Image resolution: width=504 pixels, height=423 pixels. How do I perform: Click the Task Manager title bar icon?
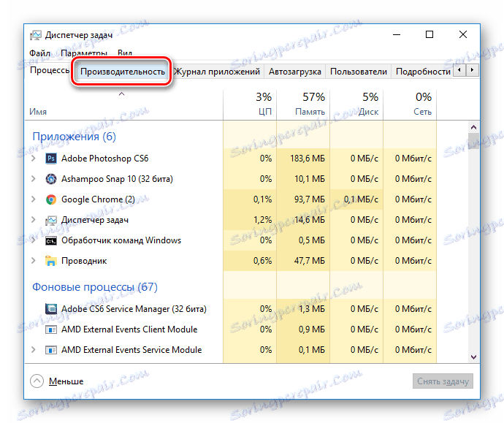coord(36,35)
